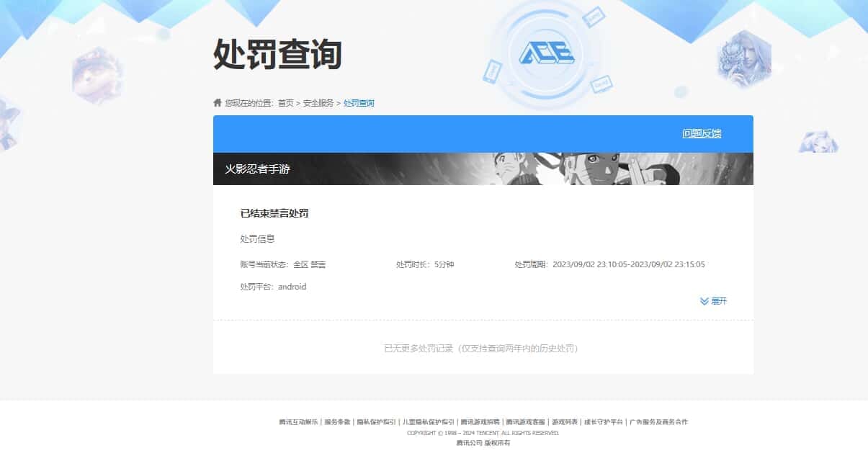The height and width of the screenshot is (461, 868).
Task: Click the 火影忍者手游 game banner
Action: [483, 169]
